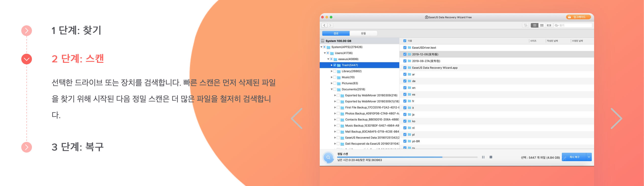Click the Library(26862) folder icon
The width and height of the screenshot is (644, 186).
(339, 71)
